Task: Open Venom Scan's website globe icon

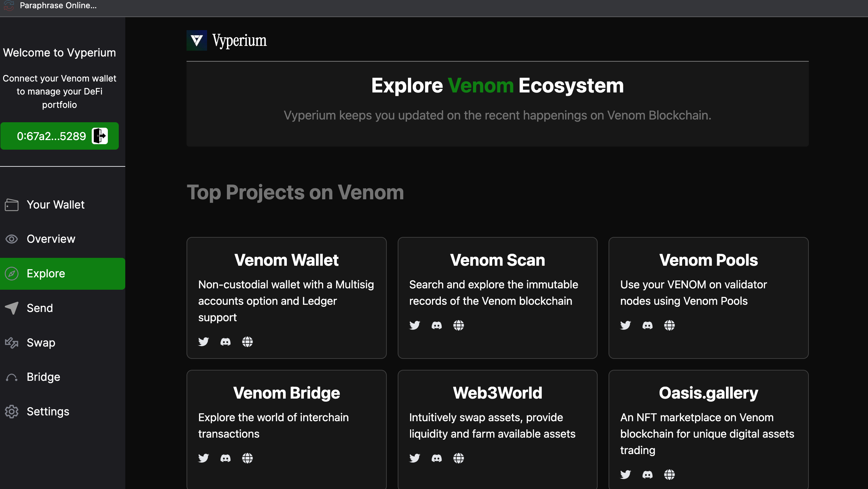Action: pyautogui.click(x=459, y=325)
